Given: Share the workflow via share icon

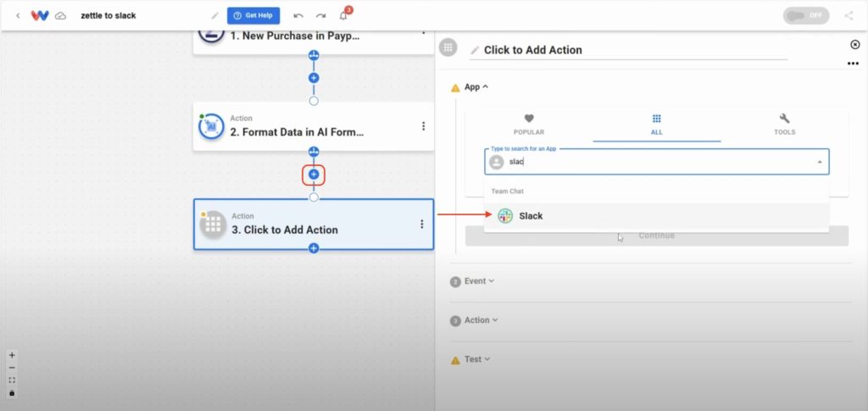Looking at the screenshot, I should pyautogui.click(x=849, y=15).
